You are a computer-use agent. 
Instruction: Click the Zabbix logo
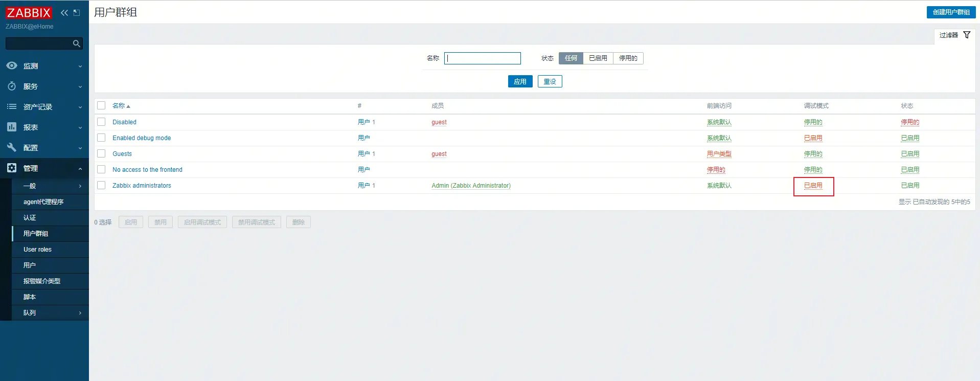(29, 13)
